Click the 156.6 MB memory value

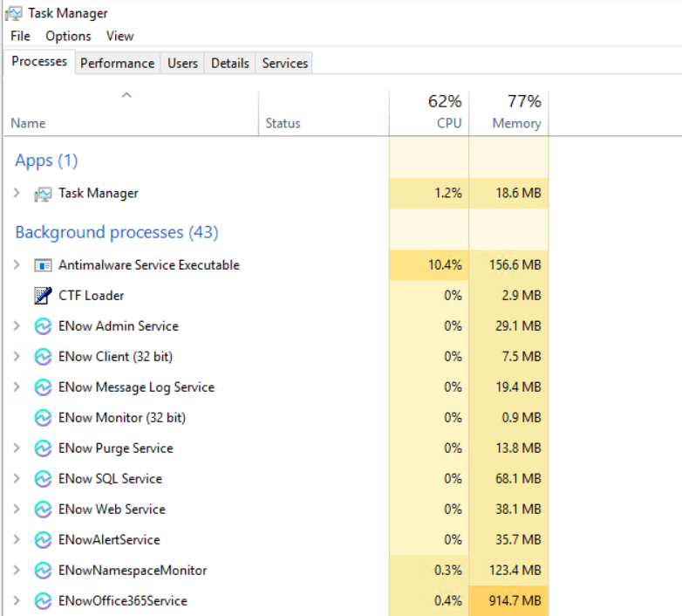click(x=515, y=265)
